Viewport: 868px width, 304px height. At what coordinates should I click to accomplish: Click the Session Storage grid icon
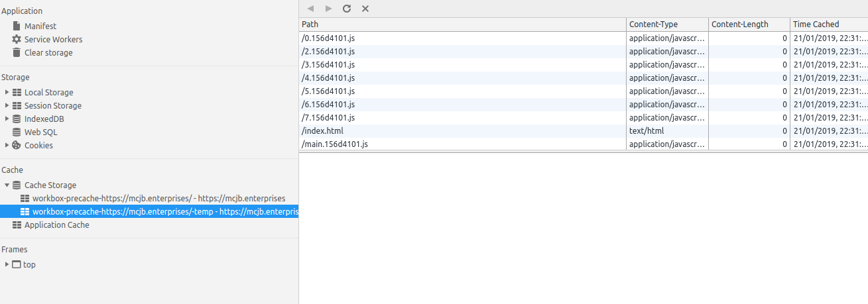tap(17, 105)
